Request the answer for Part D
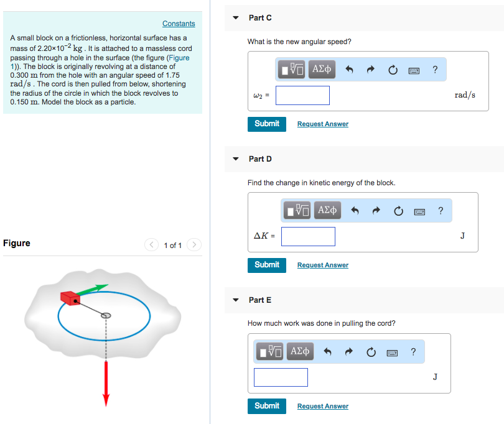 (x=322, y=265)
